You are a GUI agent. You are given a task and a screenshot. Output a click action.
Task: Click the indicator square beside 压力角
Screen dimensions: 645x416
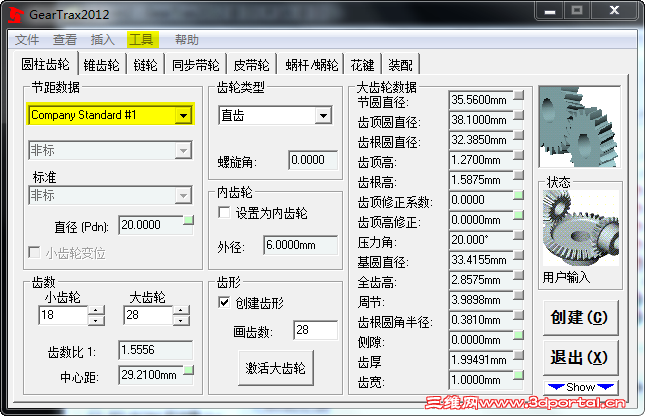(519, 235)
